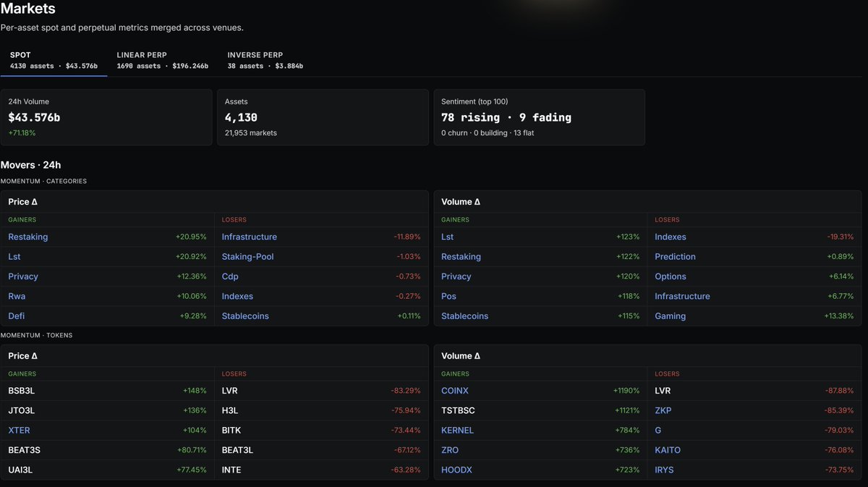The image size is (868, 487).
Task: Open the LINEAR PERP tab
Action: coord(162,60)
